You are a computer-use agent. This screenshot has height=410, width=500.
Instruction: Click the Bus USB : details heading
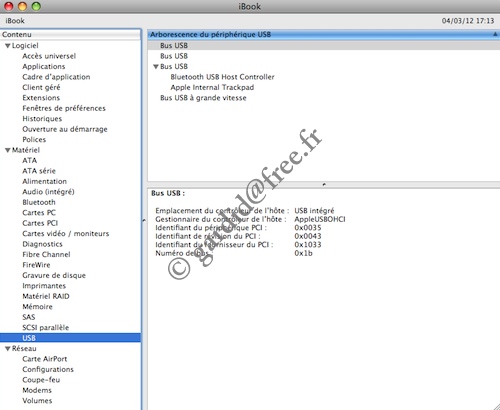168,193
